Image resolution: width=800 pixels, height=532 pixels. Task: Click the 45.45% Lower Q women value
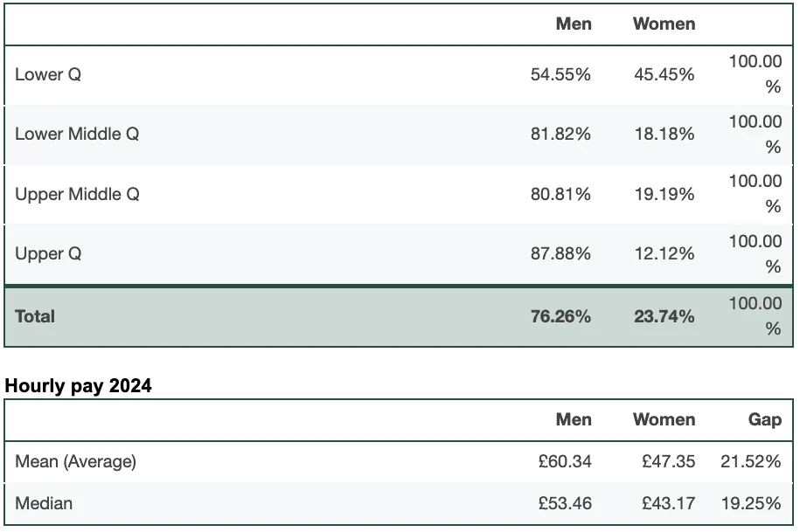click(x=664, y=75)
